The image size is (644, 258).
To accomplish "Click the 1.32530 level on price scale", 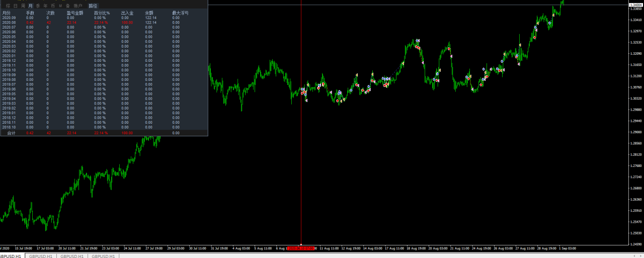I will [636, 43].
